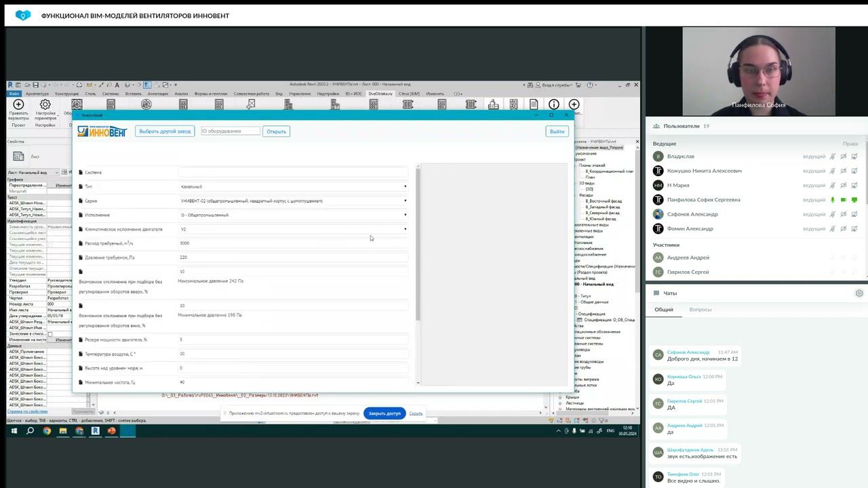Screen dimensions: 868x488
Task: Open the Chats settings gear icon
Action: click(x=859, y=293)
